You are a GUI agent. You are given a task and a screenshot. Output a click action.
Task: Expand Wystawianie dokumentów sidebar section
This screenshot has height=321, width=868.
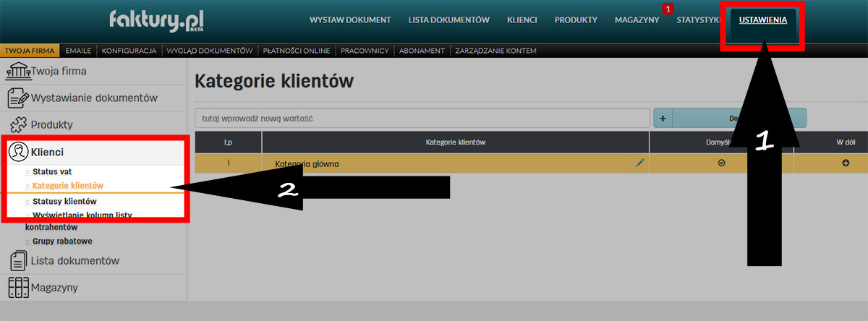(93, 98)
